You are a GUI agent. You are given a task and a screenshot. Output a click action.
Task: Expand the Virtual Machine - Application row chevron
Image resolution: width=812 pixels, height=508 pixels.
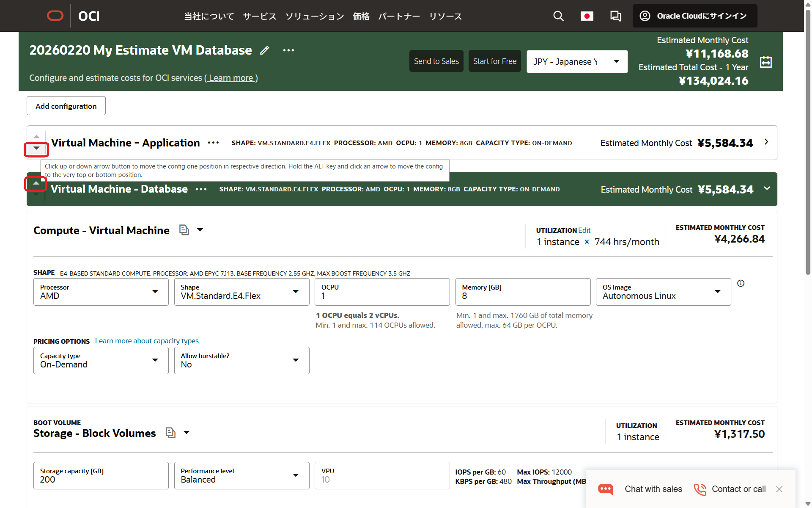pyautogui.click(x=766, y=142)
